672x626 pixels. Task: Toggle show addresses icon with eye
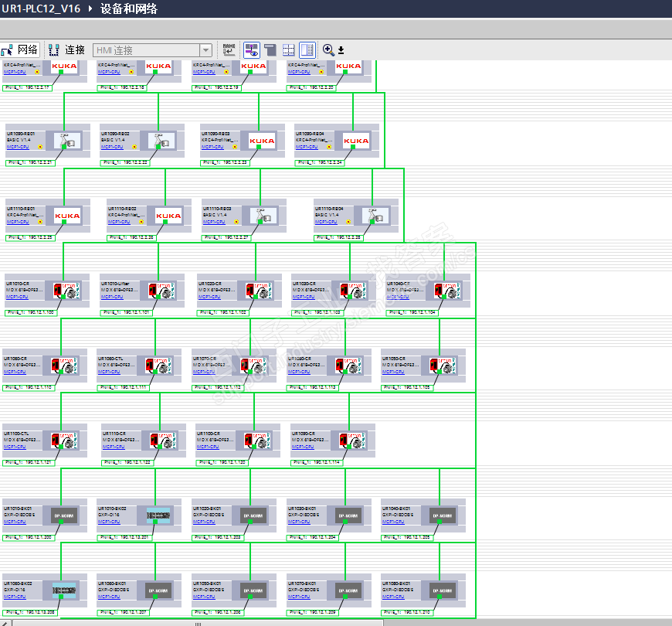pos(252,50)
